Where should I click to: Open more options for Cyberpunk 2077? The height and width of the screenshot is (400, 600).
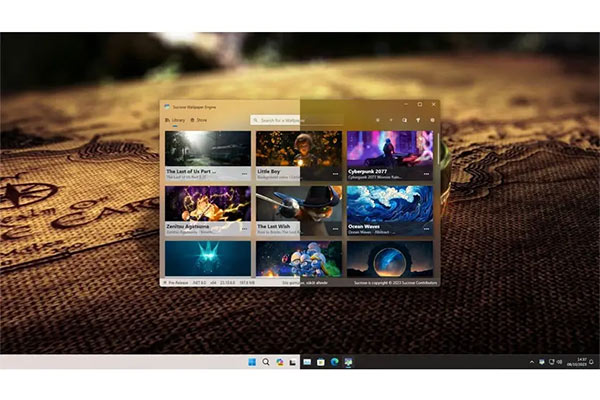[x=427, y=174]
